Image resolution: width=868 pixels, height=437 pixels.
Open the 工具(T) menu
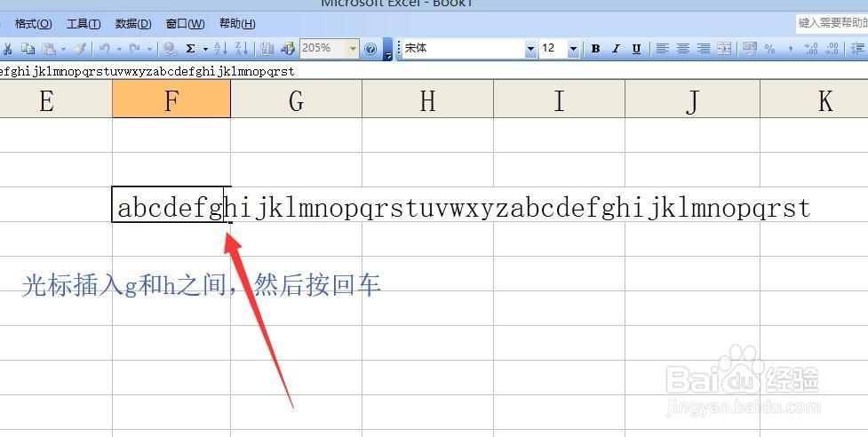click(x=84, y=24)
